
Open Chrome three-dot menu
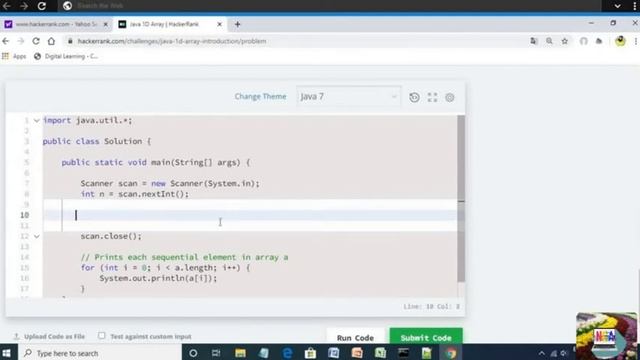[636, 41]
